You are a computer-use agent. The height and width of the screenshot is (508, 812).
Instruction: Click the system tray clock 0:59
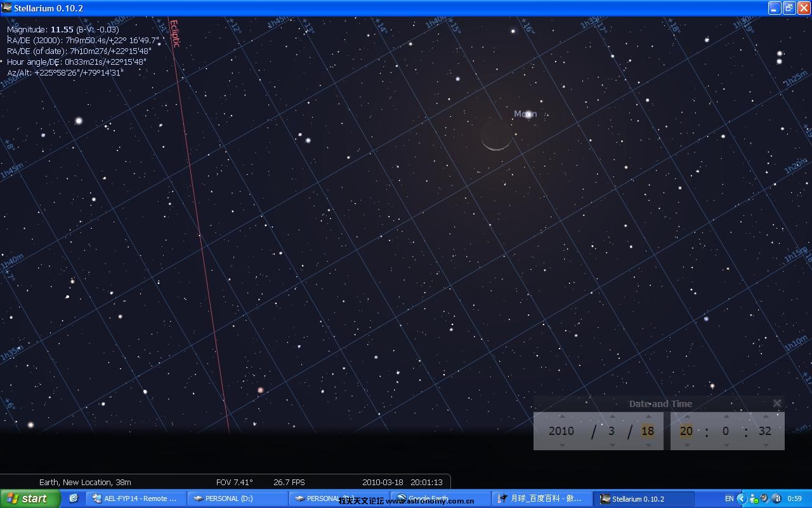tap(794, 498)
